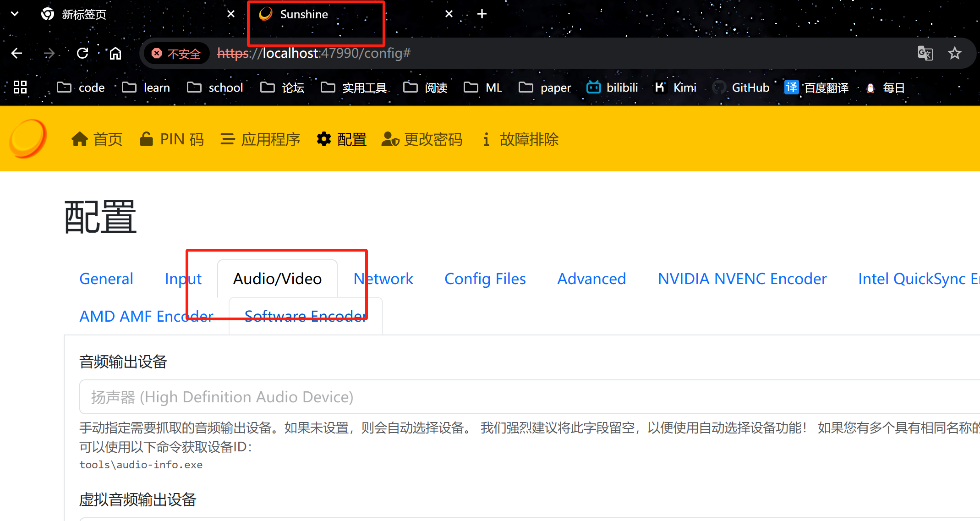This screenshot has width=980, height=521.
Task: Click the browser home button
Action: [115, 53]
